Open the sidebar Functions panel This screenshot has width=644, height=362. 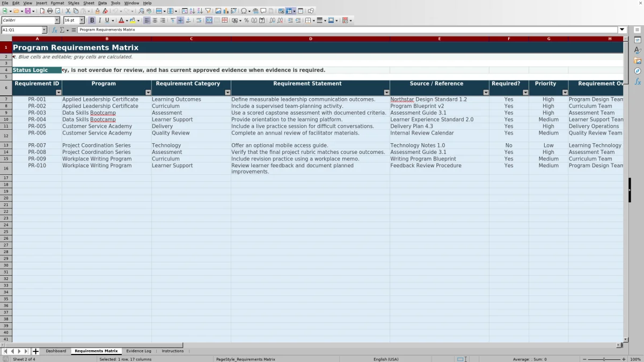638,82
